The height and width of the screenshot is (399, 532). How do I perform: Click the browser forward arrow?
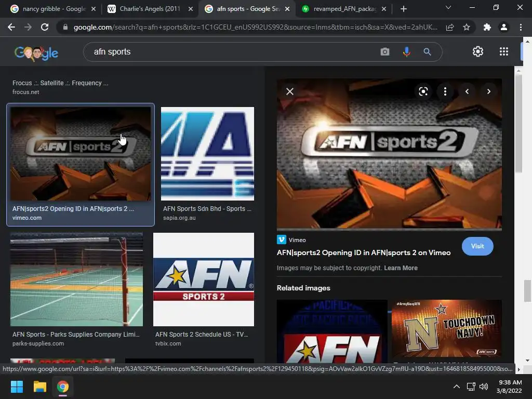point(28,27)
